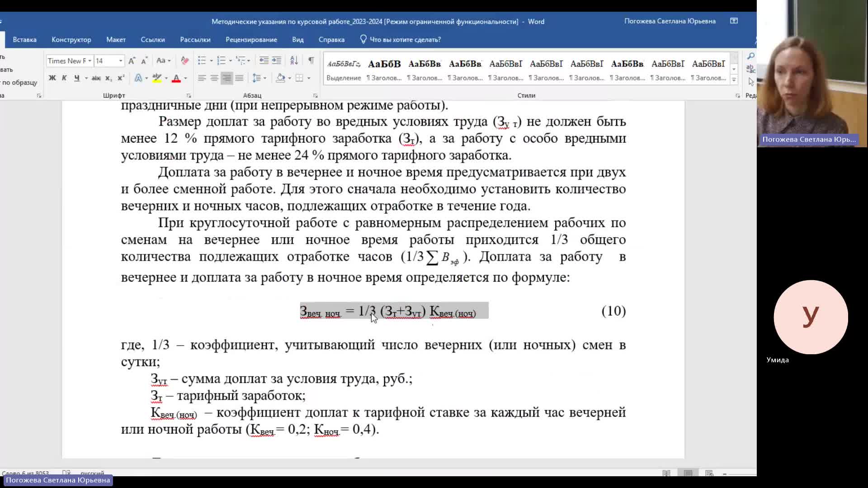Apply line spacing icon
The height and width of the screenshot is (488, 868).
coord(256,78)
